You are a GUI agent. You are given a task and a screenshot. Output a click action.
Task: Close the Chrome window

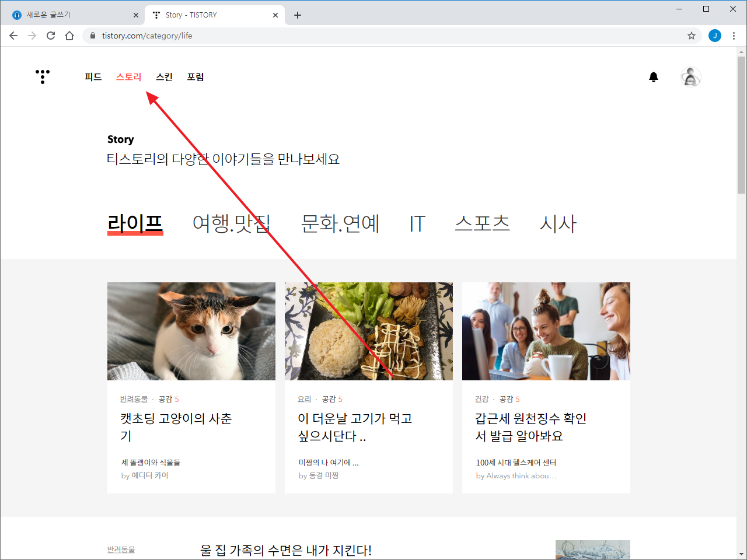click(x=733, y=9)
